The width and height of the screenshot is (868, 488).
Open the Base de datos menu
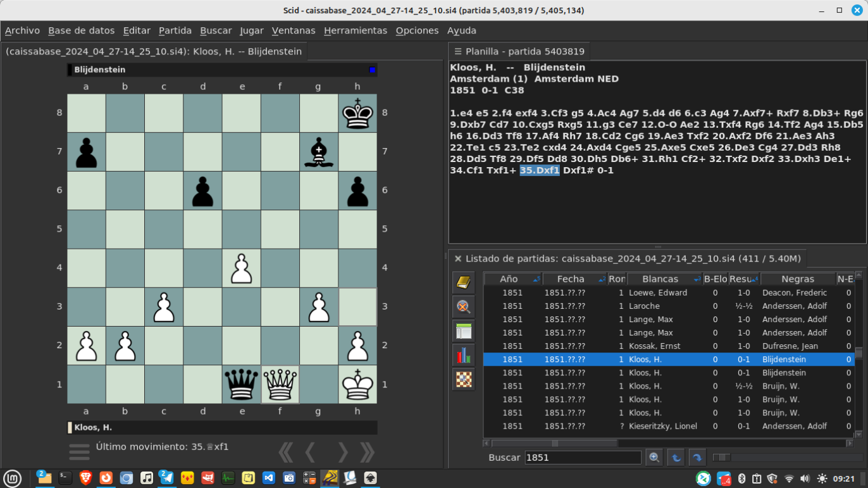[x=82, y=30]
